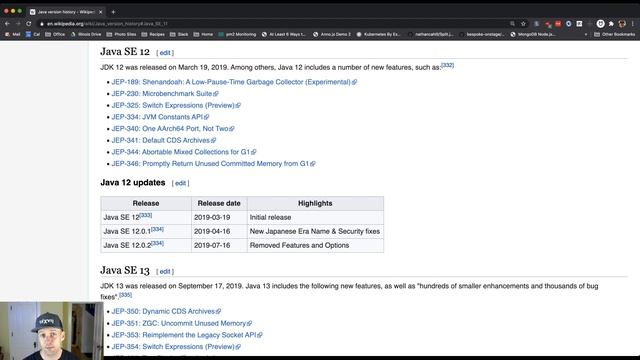
Task: Open the At Least 6 Ways bookmark
Action: click(x=284, y=34)
